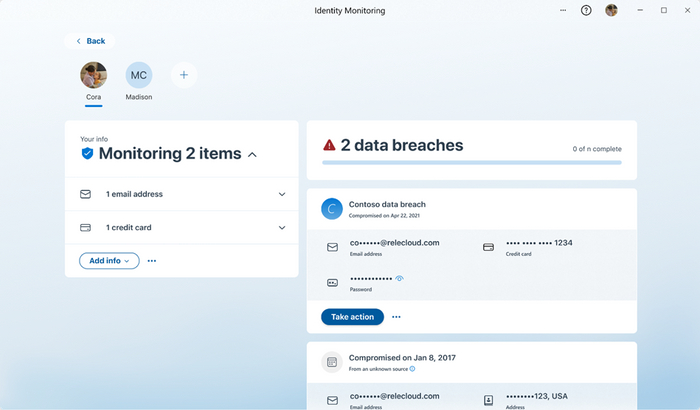Minimize the Identity Monitoring window
Image resolution: width=700 pixels, height=410 pixels.
[640, 10]
